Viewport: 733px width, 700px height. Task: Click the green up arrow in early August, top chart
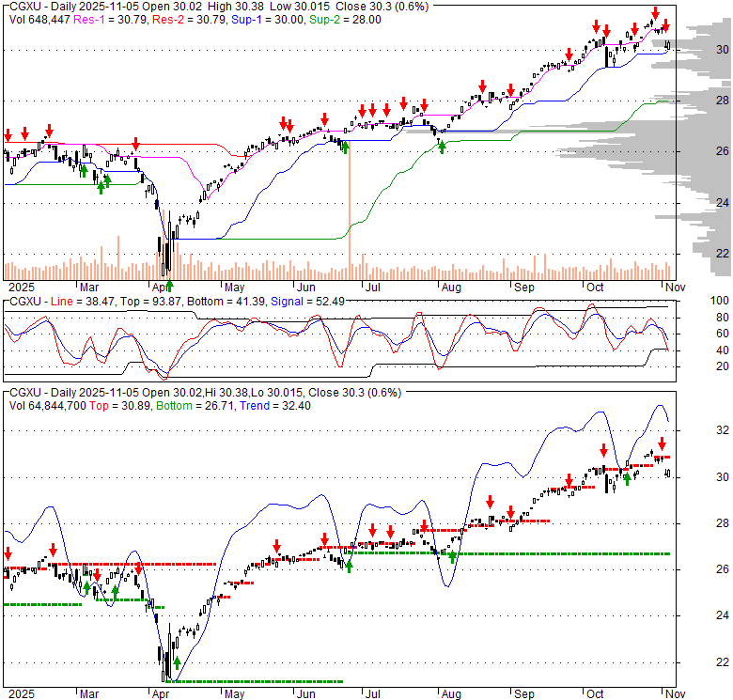pyautogui.click(x=442, y=147)
